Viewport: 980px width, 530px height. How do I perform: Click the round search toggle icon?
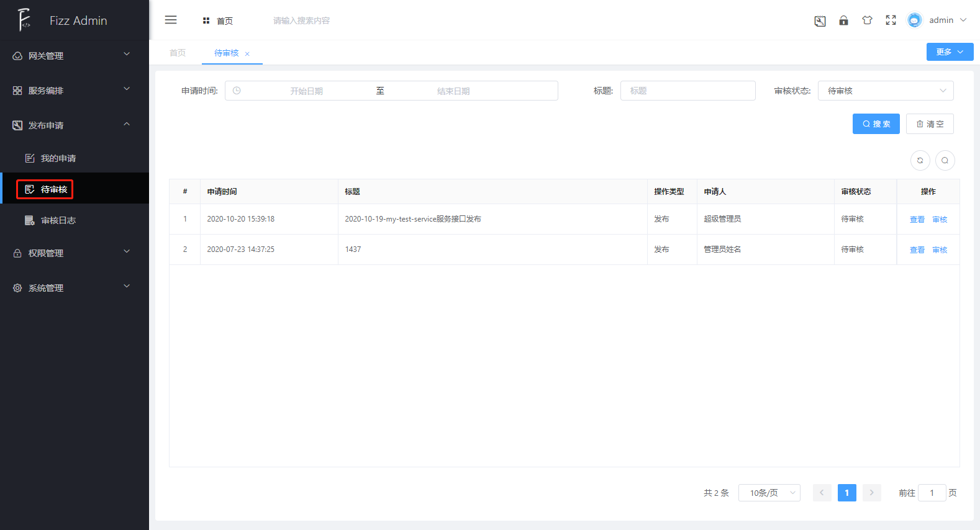pos(945,160)
